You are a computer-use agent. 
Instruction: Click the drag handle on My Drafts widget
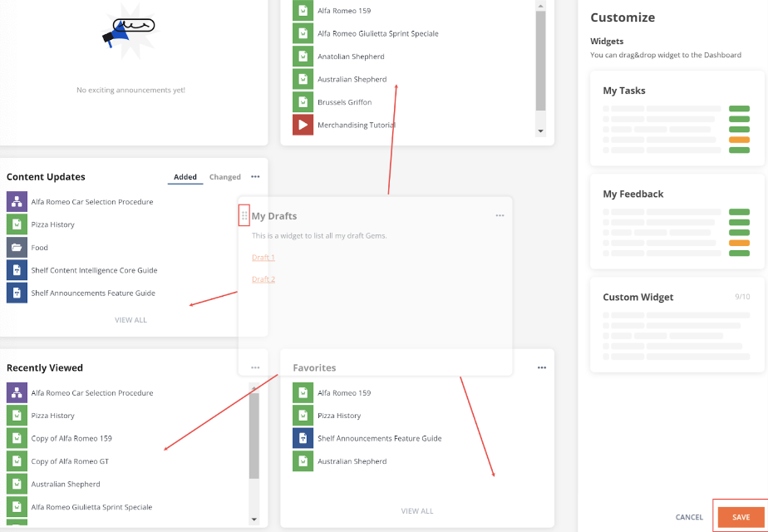[x=244, y=214]
